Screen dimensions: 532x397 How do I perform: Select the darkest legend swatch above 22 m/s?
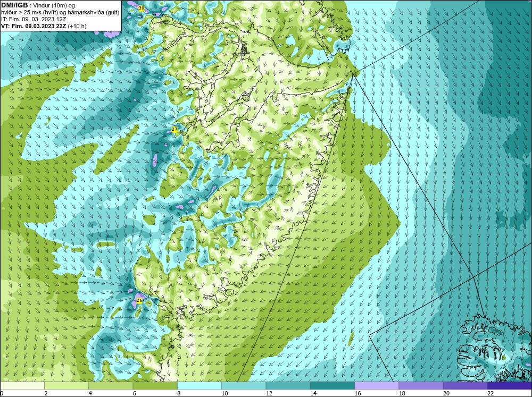[510, 386]
